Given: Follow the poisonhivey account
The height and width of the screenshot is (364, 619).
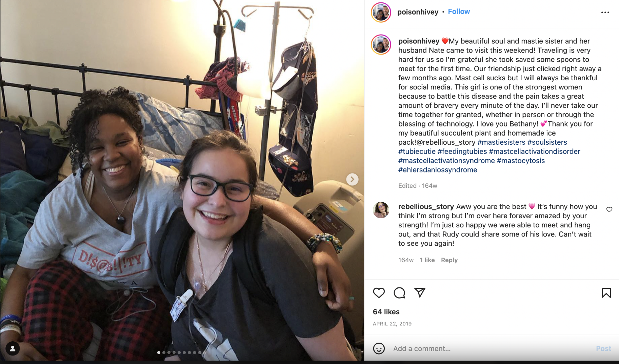Looking at the screenshot, I should click(459, 12).
